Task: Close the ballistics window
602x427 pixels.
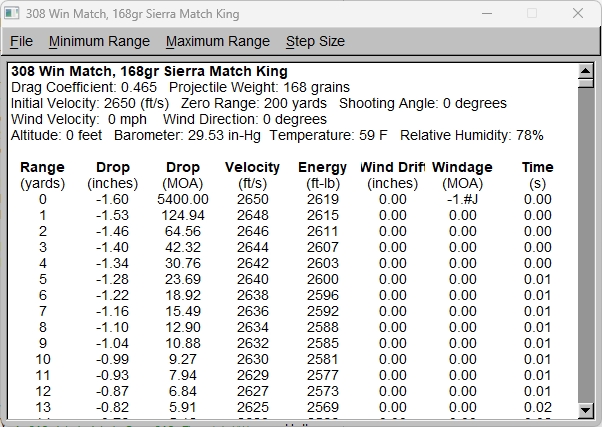Action: [578, 13]
